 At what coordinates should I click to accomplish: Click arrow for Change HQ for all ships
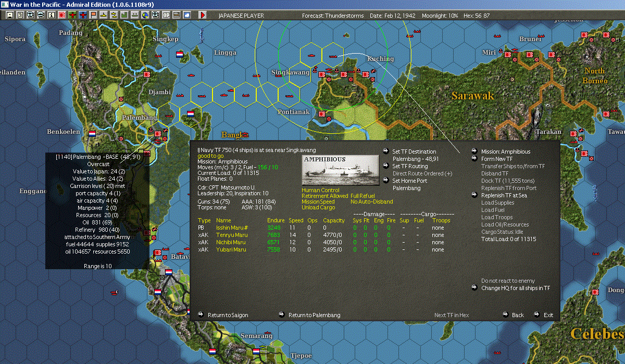click(x=474, y=288)
